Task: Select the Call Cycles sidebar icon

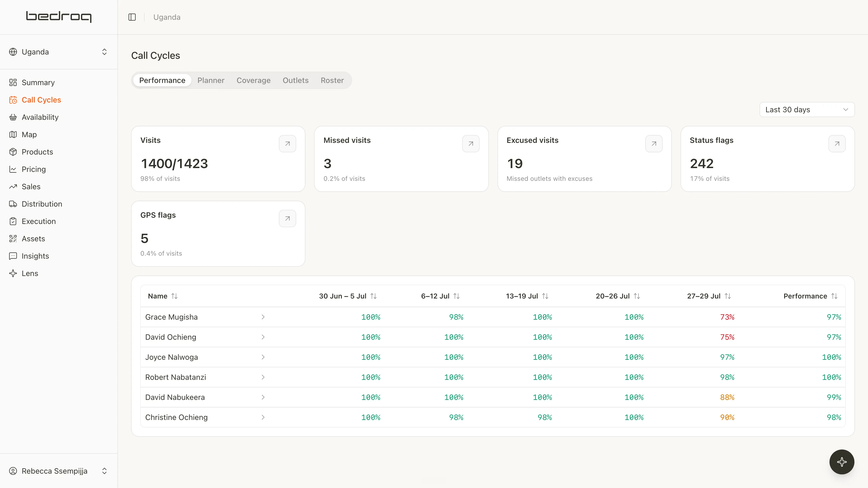Action: click(x=13, y=100)
